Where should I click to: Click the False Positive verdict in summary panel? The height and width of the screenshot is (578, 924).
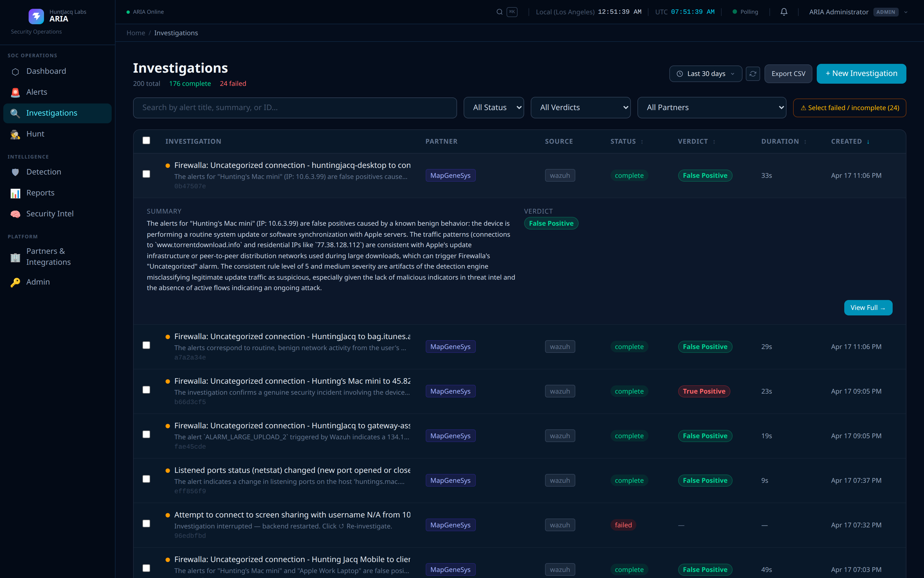[551, 223]
